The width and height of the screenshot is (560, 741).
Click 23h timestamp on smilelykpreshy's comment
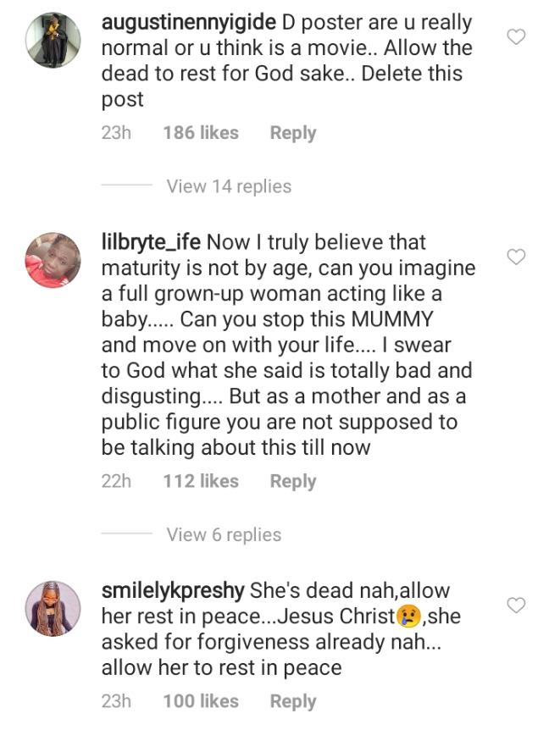tap(116, 701)
